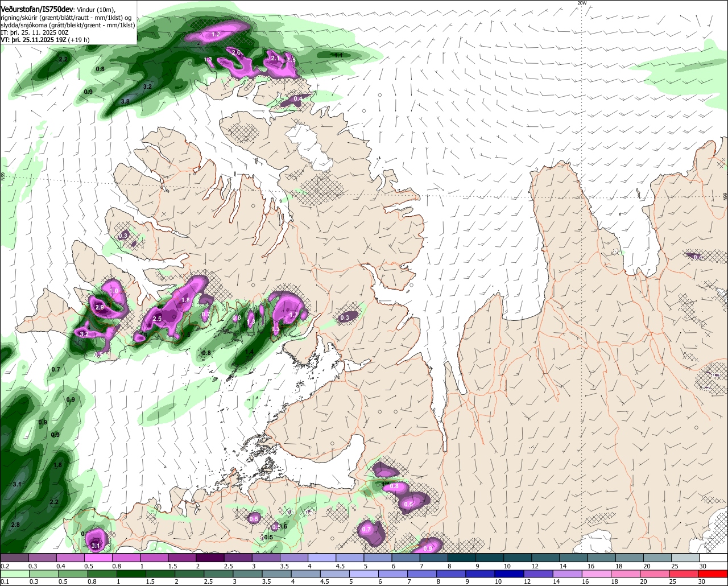Click the 2.9 snowfall value label

click(x=100, y=307)
